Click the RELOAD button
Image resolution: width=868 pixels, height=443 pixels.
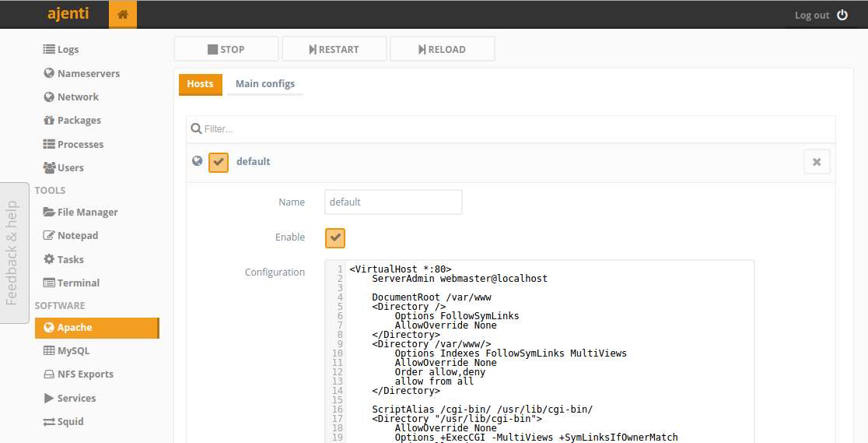pos(443,49)
